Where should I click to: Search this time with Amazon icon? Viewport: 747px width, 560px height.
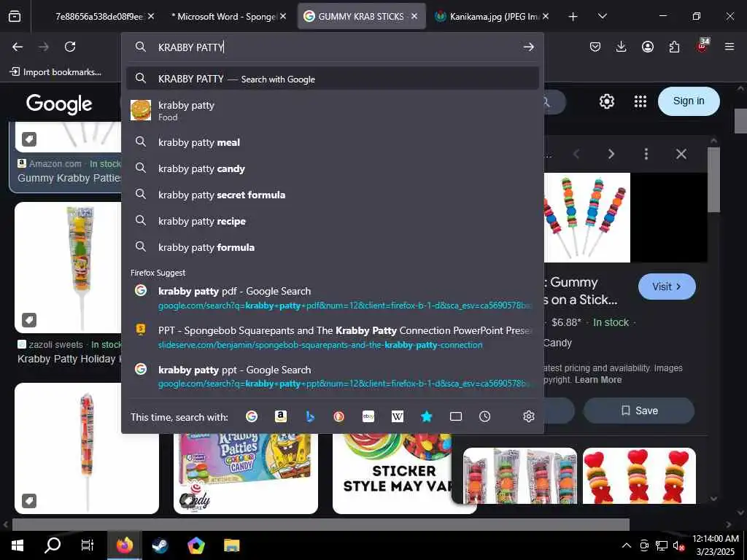(281, 416)
